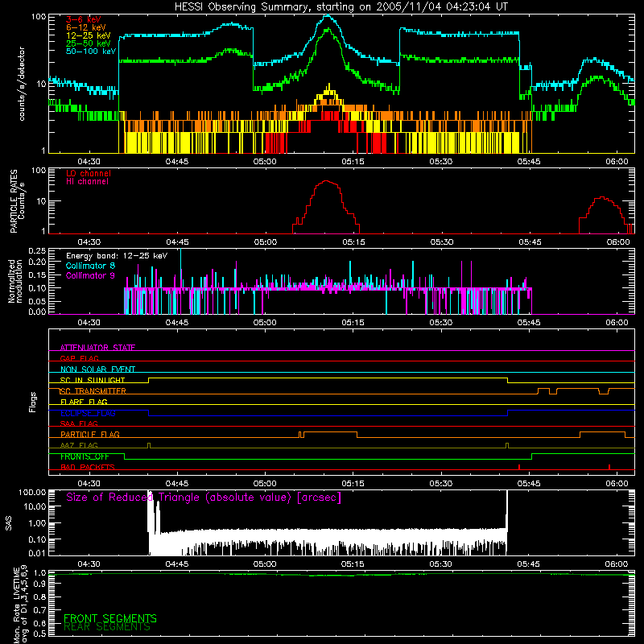
Task: Click the FRONT SEGMENTS legend label
Action: tap(110, 618)
